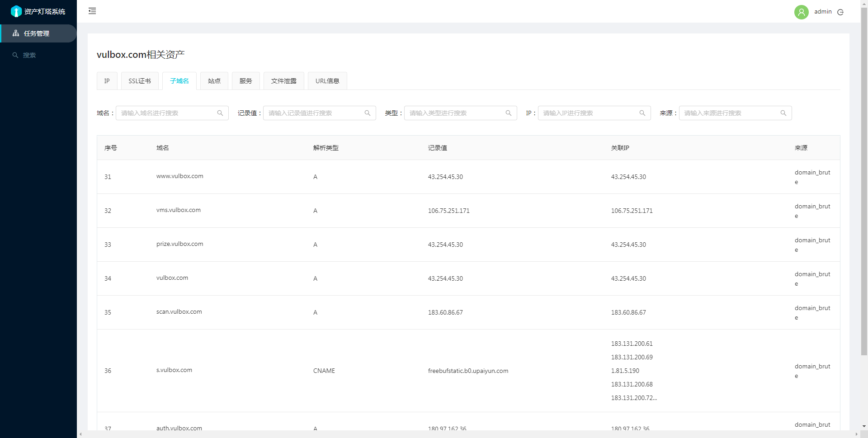Open the 服务 tab
The height and width of the screenshot is (438, 868).
pos(246,81)
